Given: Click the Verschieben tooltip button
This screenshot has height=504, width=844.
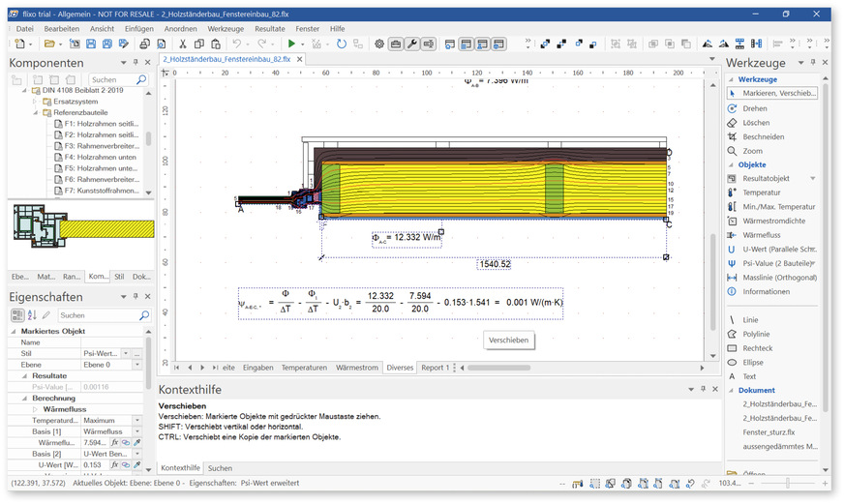Looking at the screenshot, I should 508,341.
